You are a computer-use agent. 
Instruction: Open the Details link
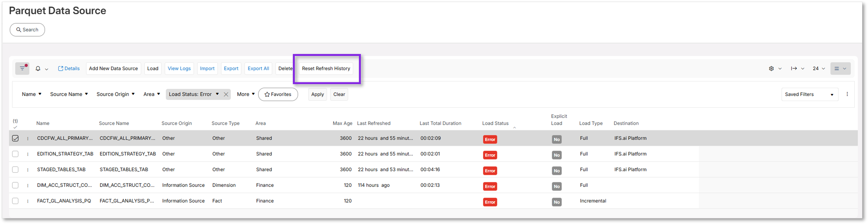(x=69, y=68)
